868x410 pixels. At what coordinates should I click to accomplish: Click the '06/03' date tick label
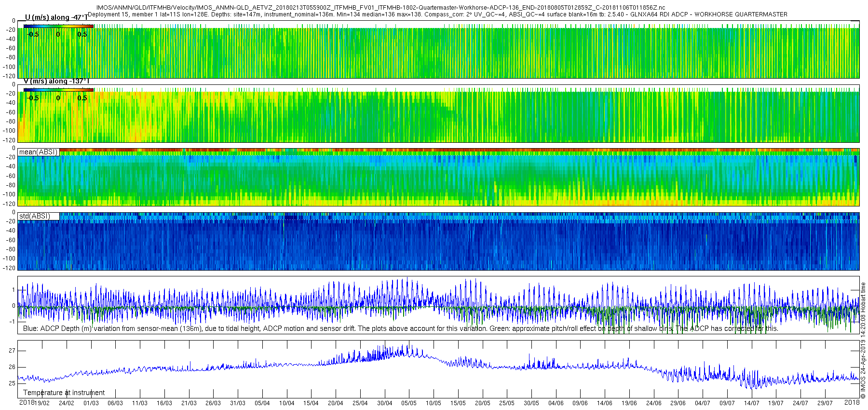115,403
